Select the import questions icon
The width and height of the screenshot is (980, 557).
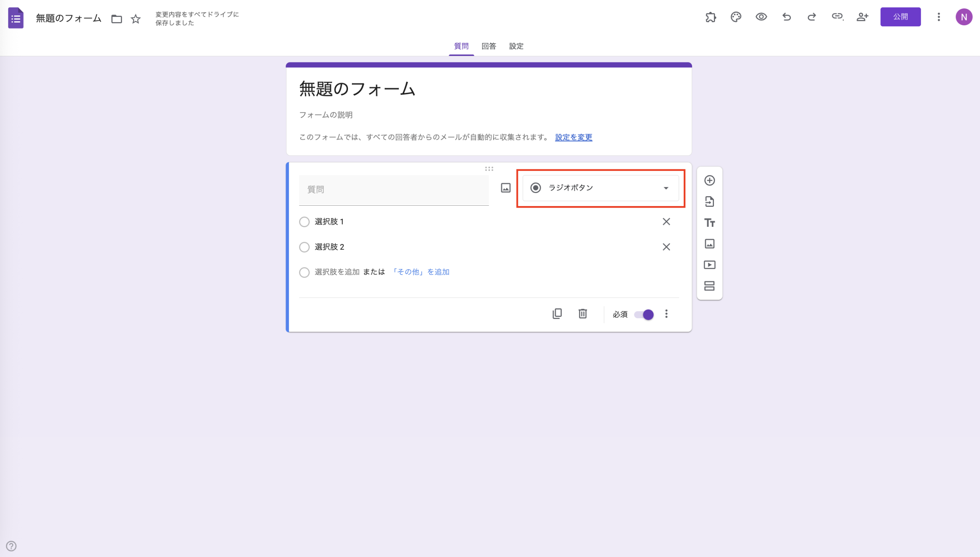pos(710,202)
